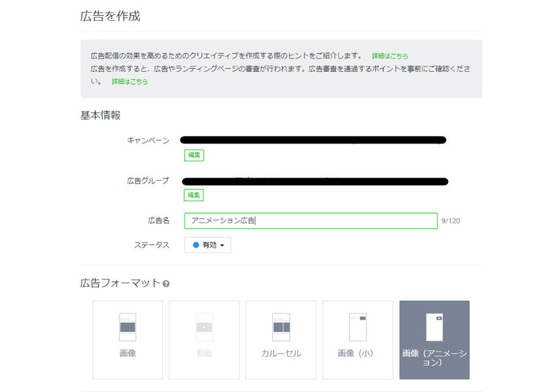
Task: Click the 広告グループ field label
Action: (x=148, y=181)
